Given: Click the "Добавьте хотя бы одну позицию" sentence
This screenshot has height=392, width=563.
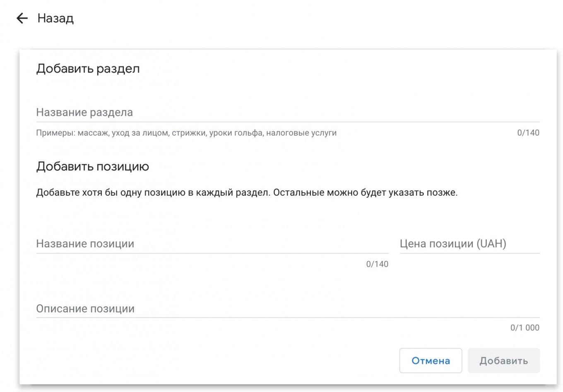Looking at the screenshot, I should click(x=153, y=193).
